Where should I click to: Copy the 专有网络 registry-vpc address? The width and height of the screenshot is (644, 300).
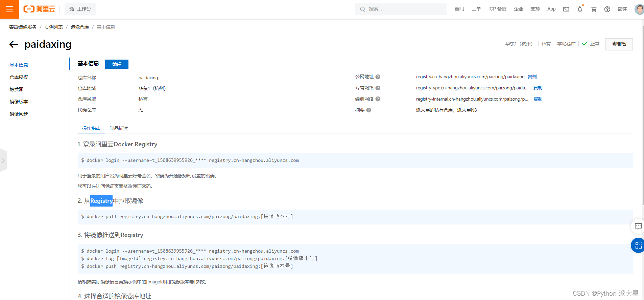pyautogui.click(x=538, y=88)
